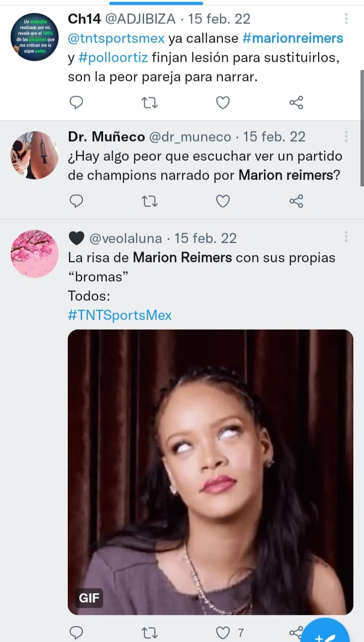Retweet Dr. Muñeco's tweet
Screen dimensions: 364x642
[x=149, y=201]
